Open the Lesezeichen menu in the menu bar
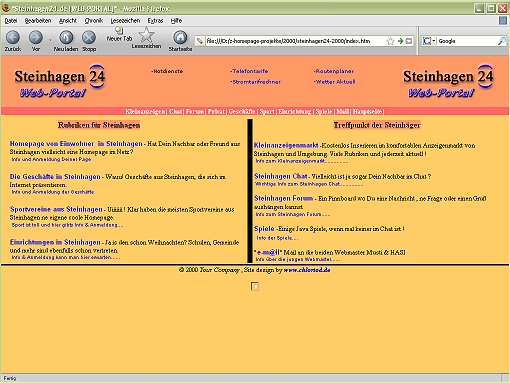The height and width of the screenshot is (383, 510). pyautogui.click(x=125, y=21)
